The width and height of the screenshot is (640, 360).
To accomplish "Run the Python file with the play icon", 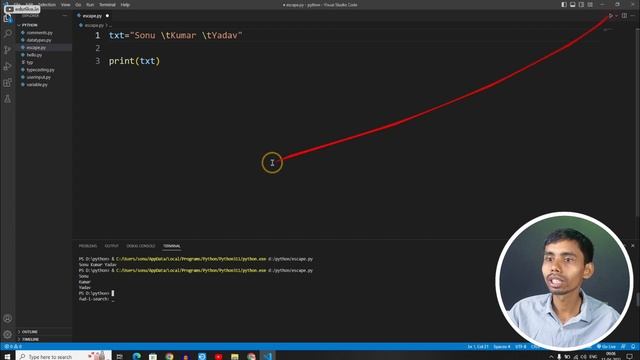I will click(x=611, y=16).
